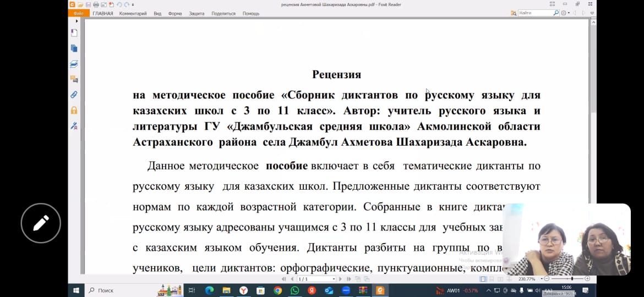Open Microsoft Edge from the taskbar
The width and height of the screenshot is (644, 297).
[x=209, y=290]
